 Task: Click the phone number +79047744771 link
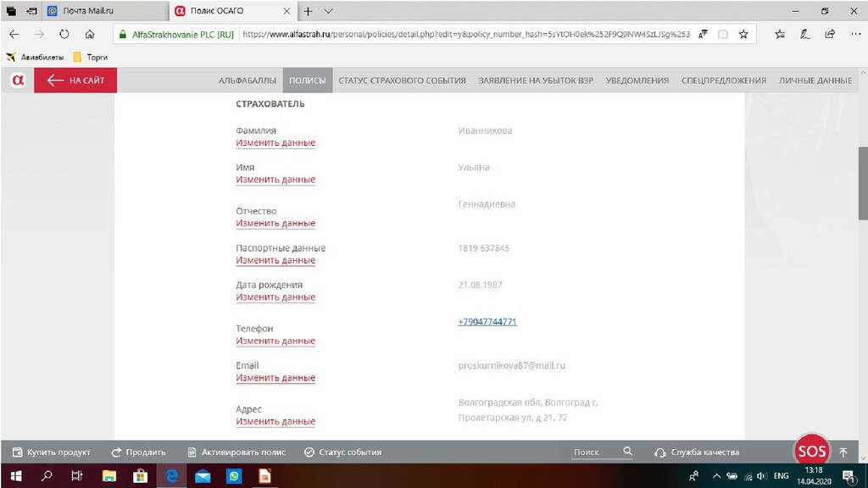(487, 321)
